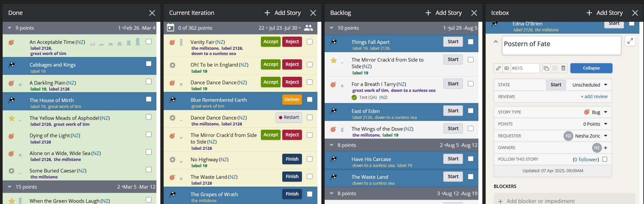Click the Postern of Fate title field
The image size is (644, 204).
click(x=562, y=45)
